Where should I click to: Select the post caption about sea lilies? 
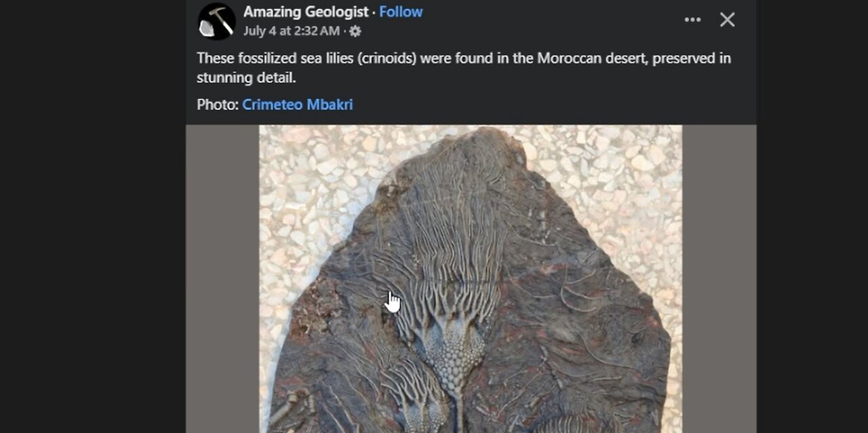[464, 68]
